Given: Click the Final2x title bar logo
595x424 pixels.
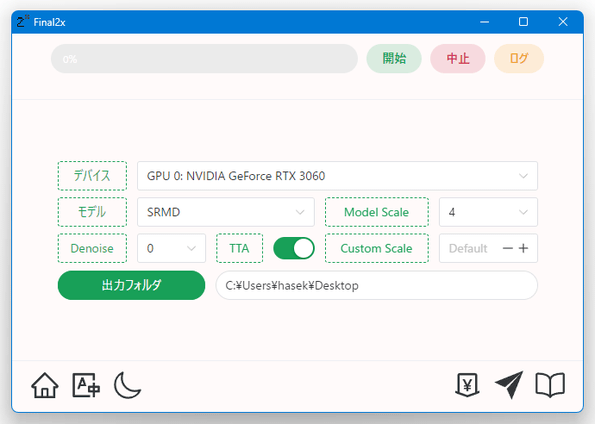Looking at the screenshot, I should [22, 22].
